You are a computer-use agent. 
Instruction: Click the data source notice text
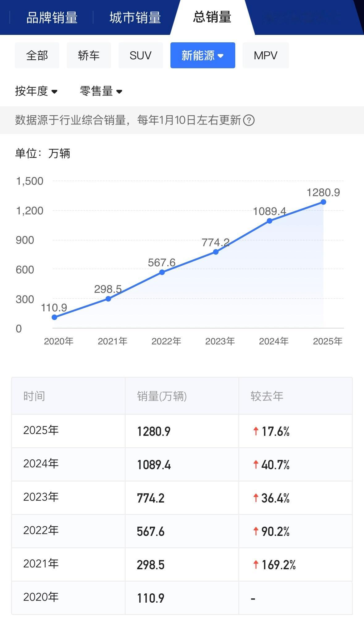(x=128, y=120)
